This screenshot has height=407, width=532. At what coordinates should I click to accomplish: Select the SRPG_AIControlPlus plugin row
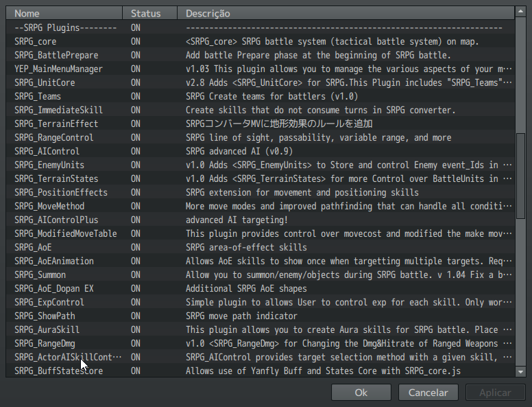pyautogui.click(x=261, y=220)
